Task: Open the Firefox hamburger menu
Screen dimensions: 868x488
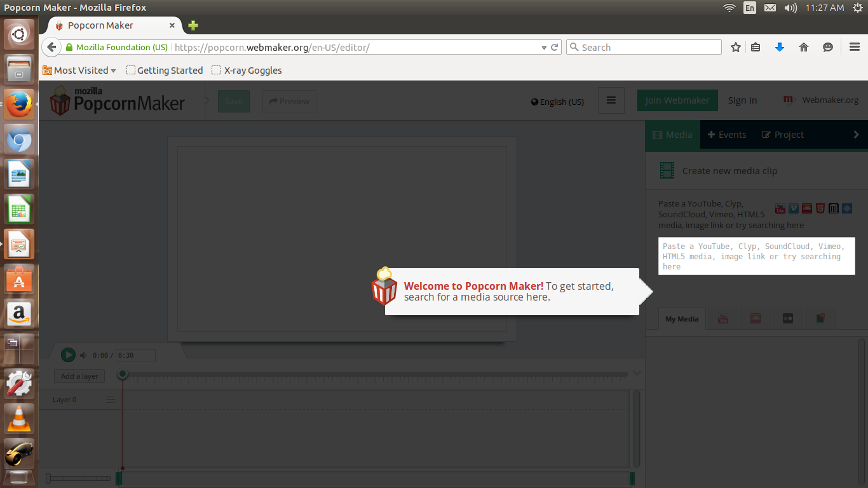Action: tap(855, 47)
